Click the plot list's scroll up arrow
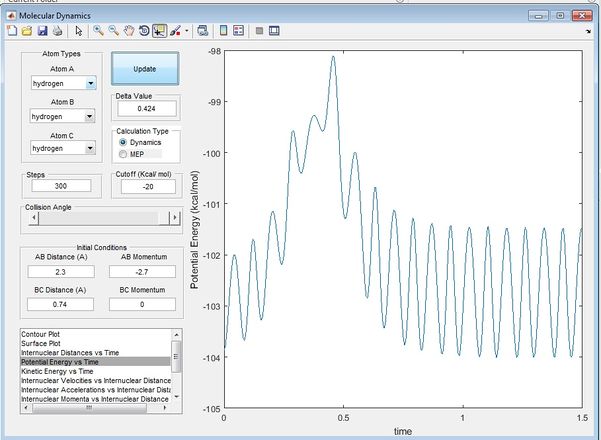 pos(176,335)
